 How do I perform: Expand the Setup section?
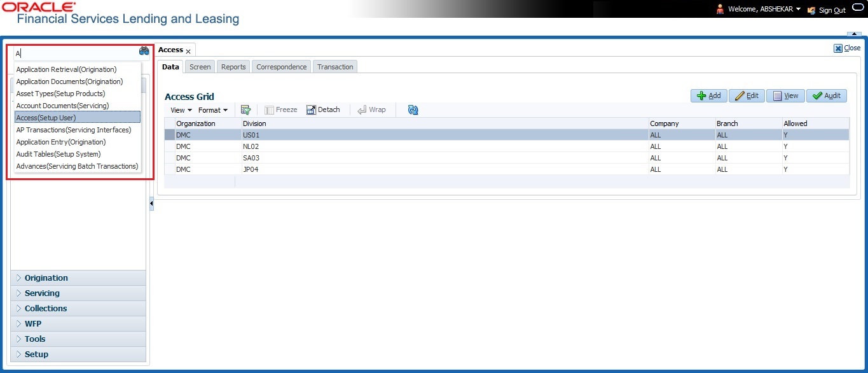78,355
